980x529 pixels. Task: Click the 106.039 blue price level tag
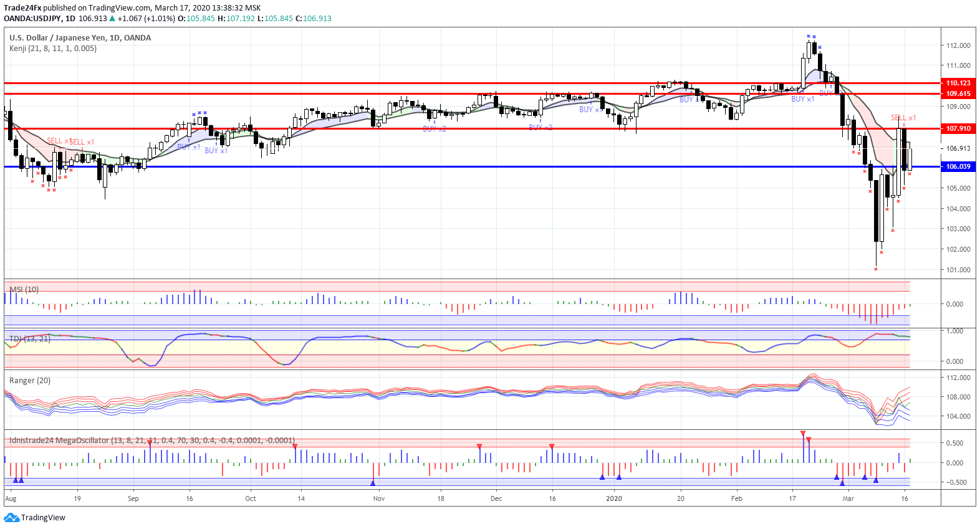coord(958,166)
